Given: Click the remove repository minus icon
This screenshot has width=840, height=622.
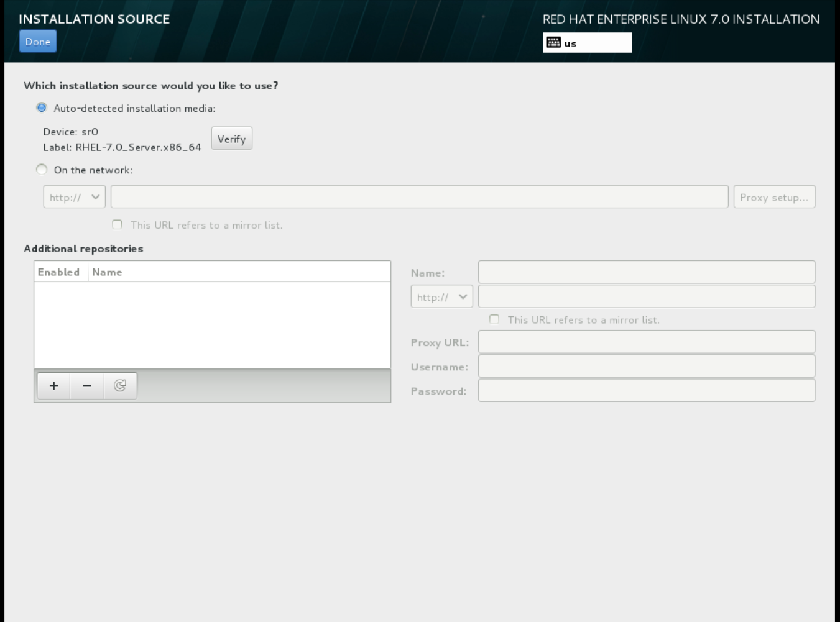Looking at the screenshot, I should tap(87, 386).
